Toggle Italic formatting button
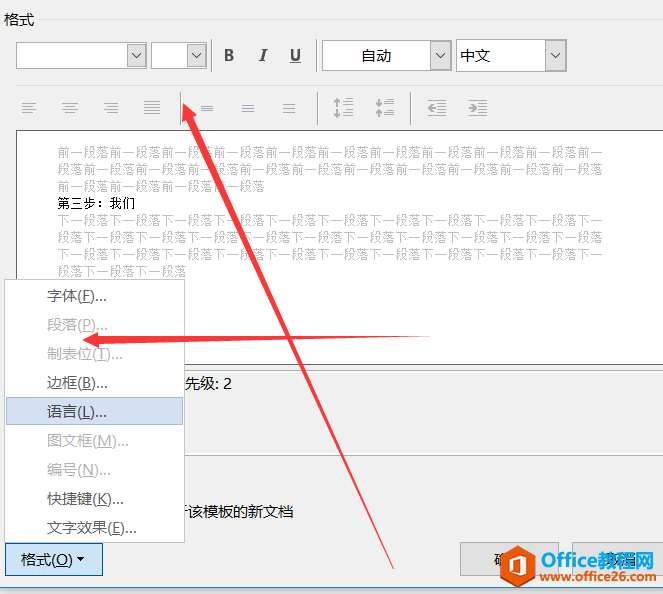Screen dimensions: 663x594 coord(263,55)
